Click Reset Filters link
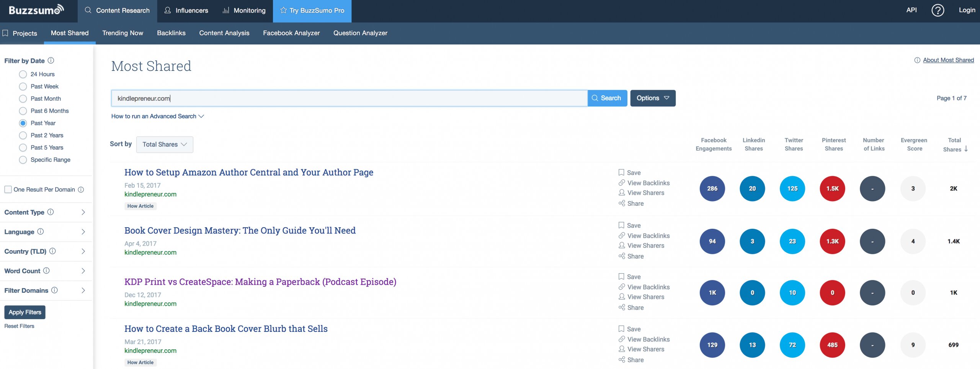980x369 pixels. click(19, 326)
